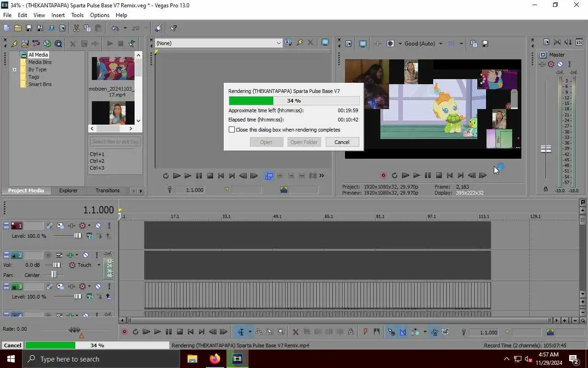The width and height of the screenshot is (588, 368).
Task: Click the Envelope Edit Tool icon
Action: tap(259, 332)
